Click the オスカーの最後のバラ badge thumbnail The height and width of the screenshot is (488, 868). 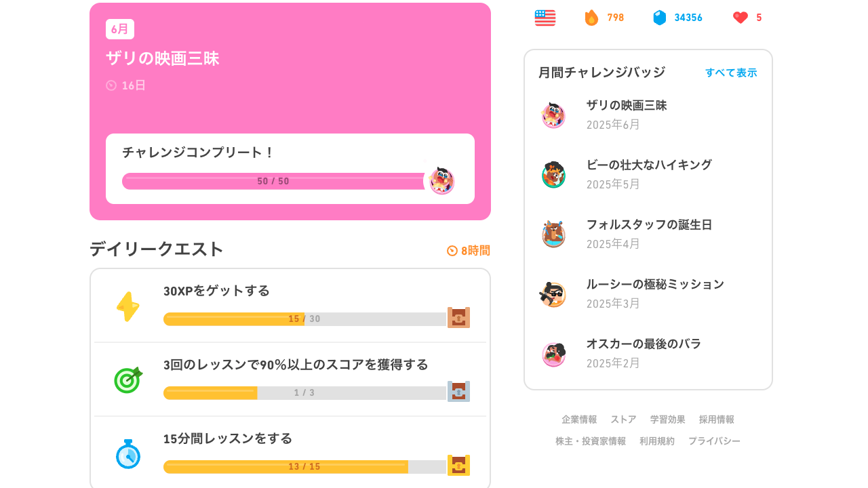[x=553, y=354]
